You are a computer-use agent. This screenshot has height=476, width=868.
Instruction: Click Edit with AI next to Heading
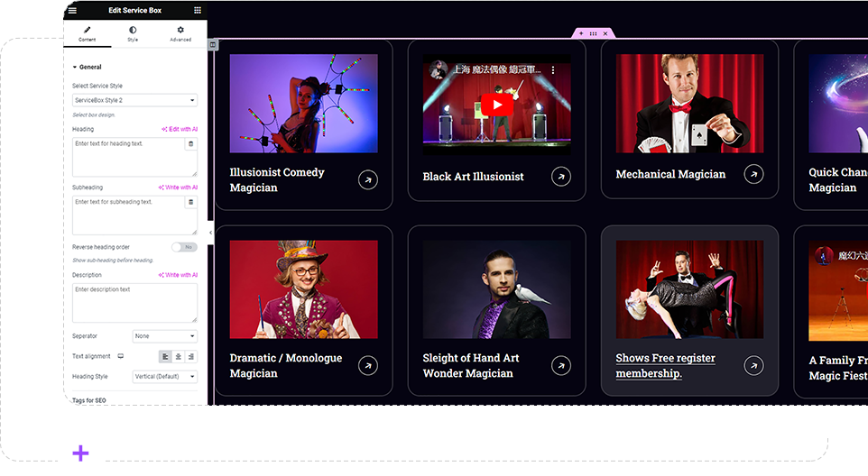coord(180,129)
